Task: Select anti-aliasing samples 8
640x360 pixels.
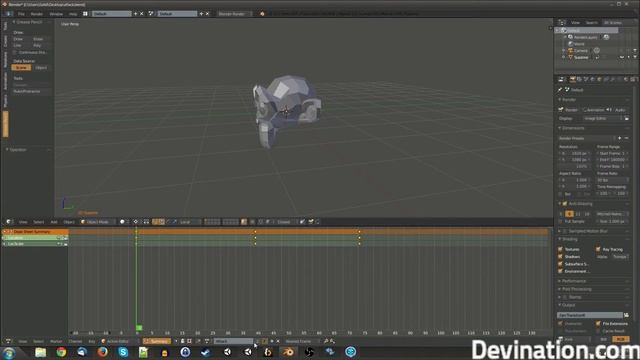Action: click(x=569, y=214)
